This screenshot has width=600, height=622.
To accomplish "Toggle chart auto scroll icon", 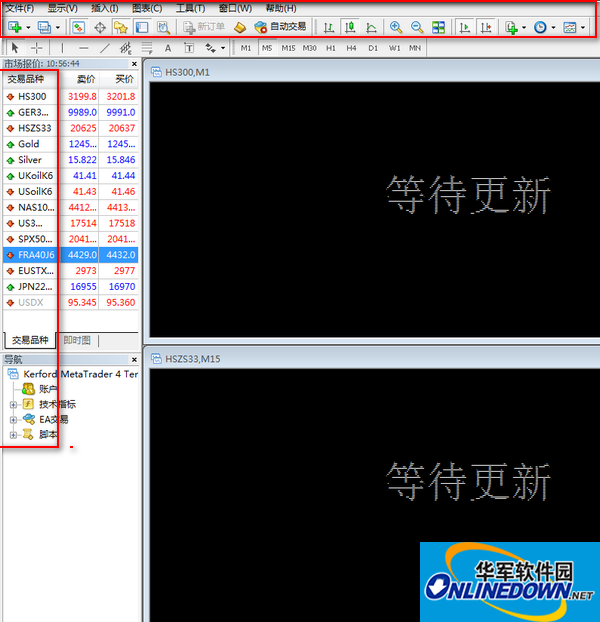I will (464, 27).
